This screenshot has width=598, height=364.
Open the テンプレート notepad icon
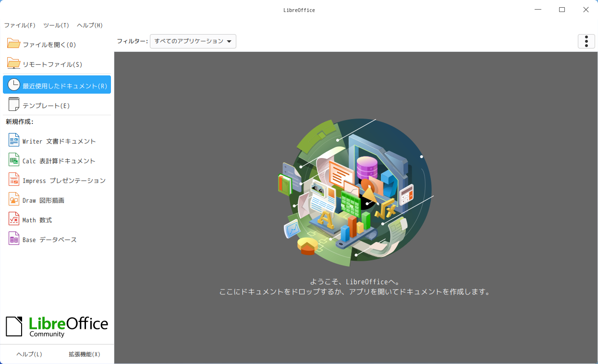pyautogui.click(x=14, y=105)
